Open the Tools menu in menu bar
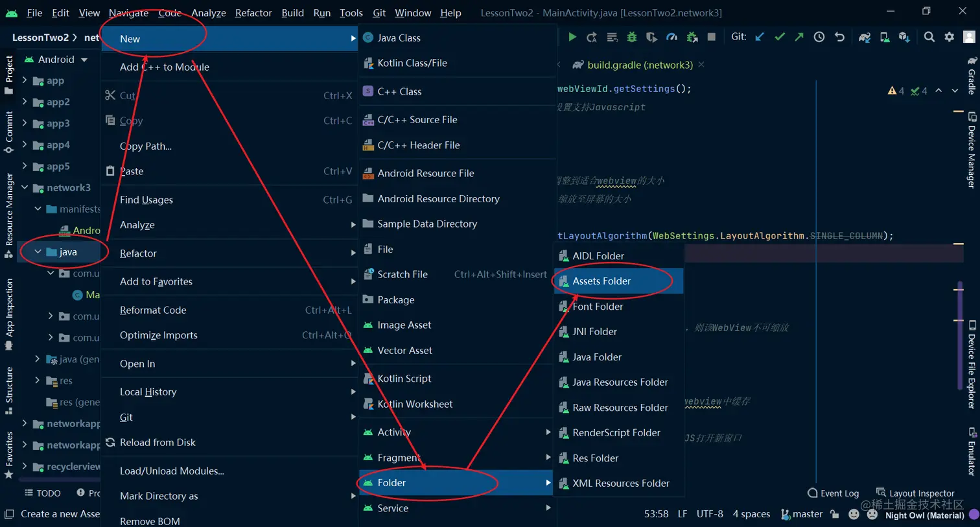 click(x=351, y=13)
